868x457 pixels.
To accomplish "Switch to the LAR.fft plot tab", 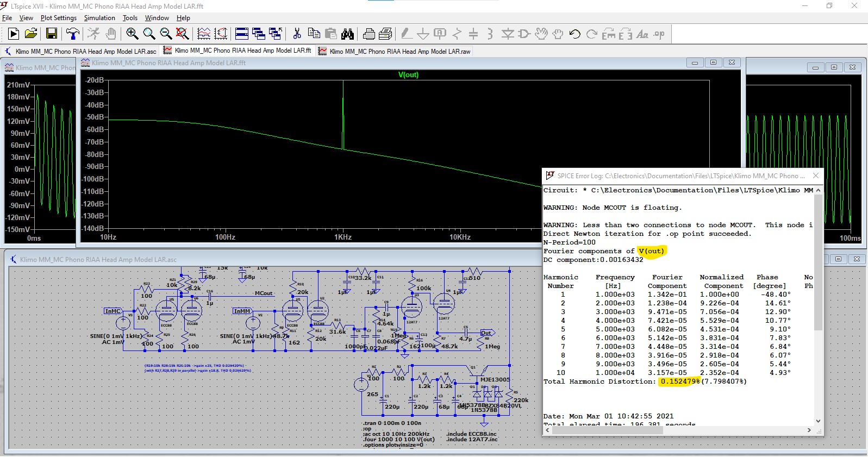I will point(237,51).
